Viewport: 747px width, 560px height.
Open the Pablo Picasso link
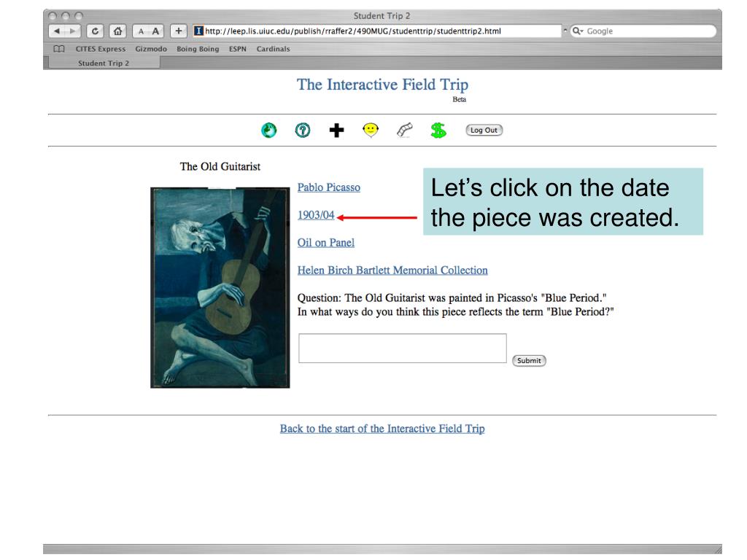pyautogui.click(x=329, y=187)
